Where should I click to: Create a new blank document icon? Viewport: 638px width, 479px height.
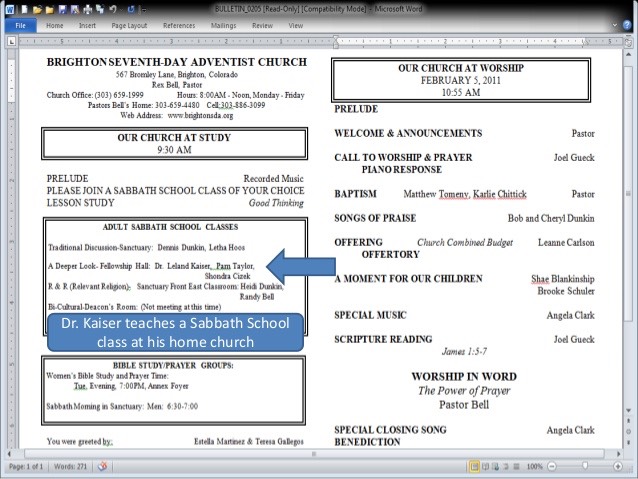pyautogui.click(x=24, y=9)
